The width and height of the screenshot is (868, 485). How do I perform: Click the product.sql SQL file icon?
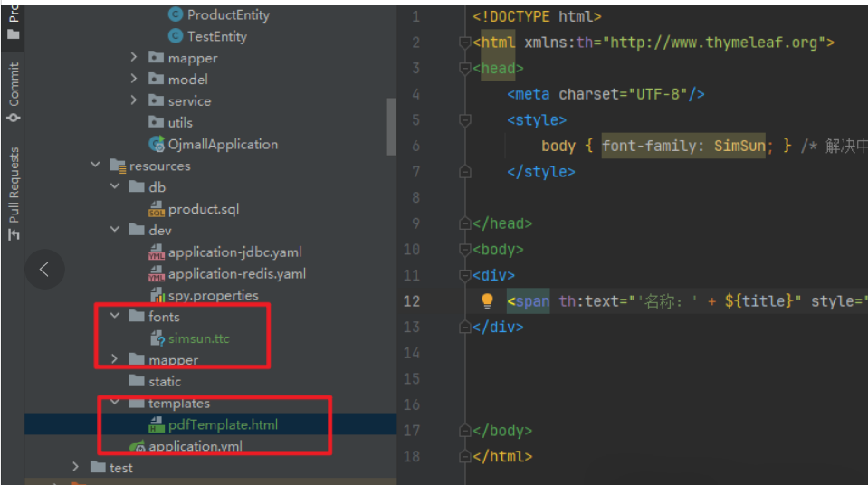pyautogui.click(x=157, y=209)
